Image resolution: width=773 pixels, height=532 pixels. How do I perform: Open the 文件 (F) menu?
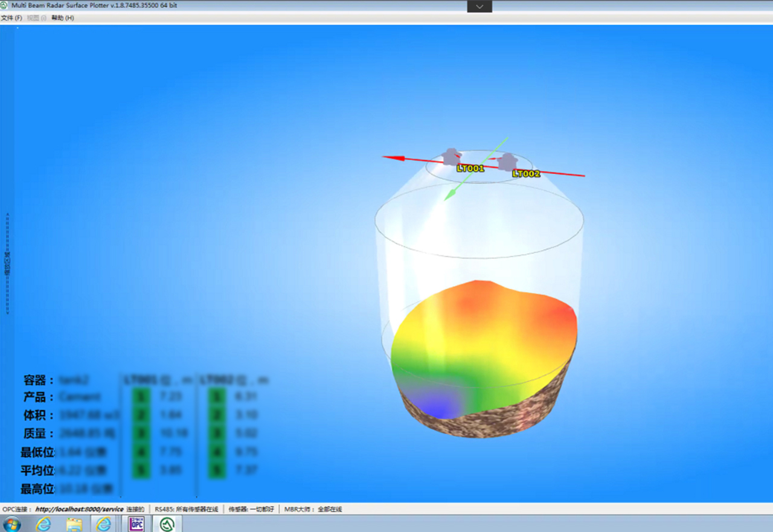click(x=11, y=18)
